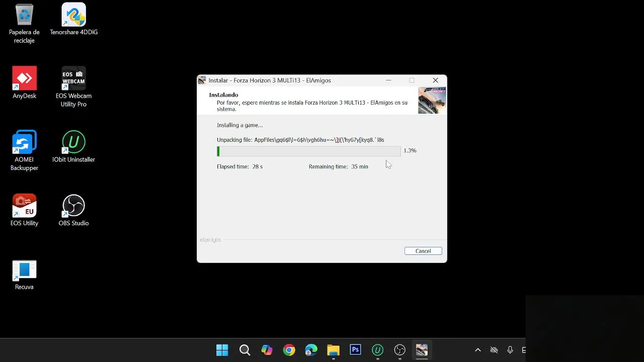Minimize the installer window
The height and width of the screenshot is (362, 644).
click(388, 80)
